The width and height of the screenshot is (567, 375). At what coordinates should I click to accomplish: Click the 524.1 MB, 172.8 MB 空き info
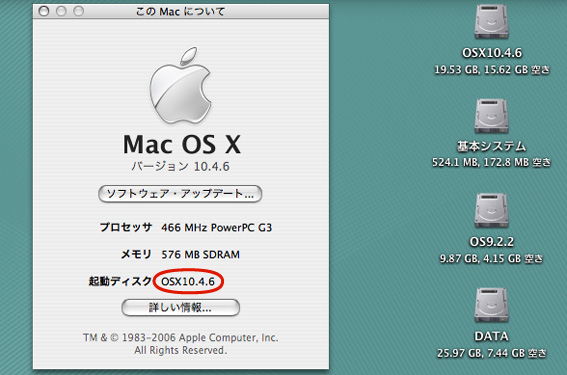coord(491,162)
